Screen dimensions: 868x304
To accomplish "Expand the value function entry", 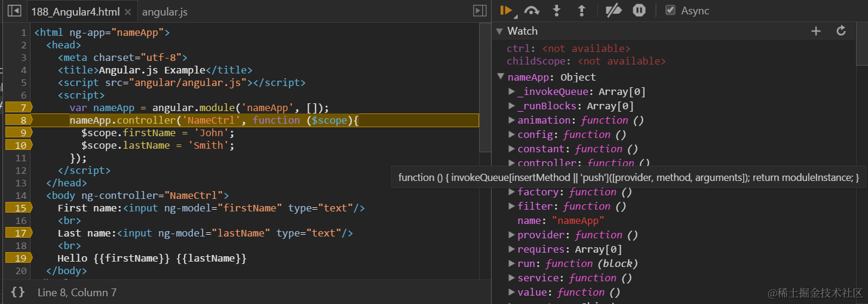I will tap(511, 292).
